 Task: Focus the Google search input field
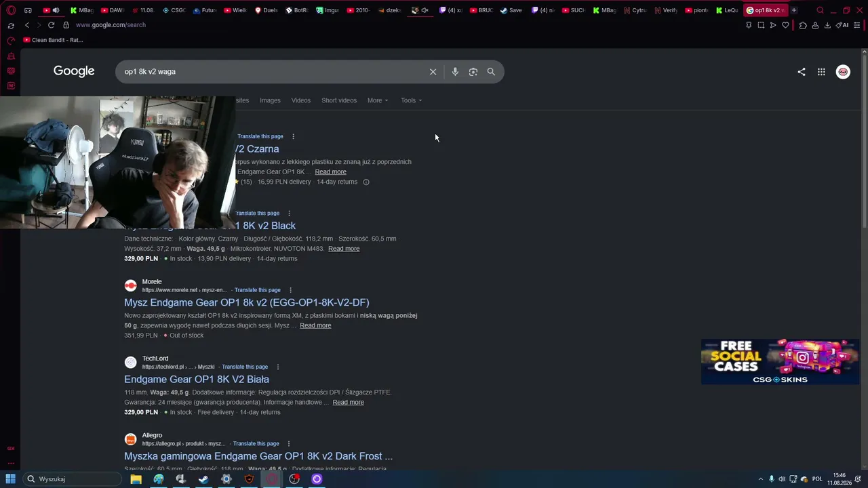275,72
